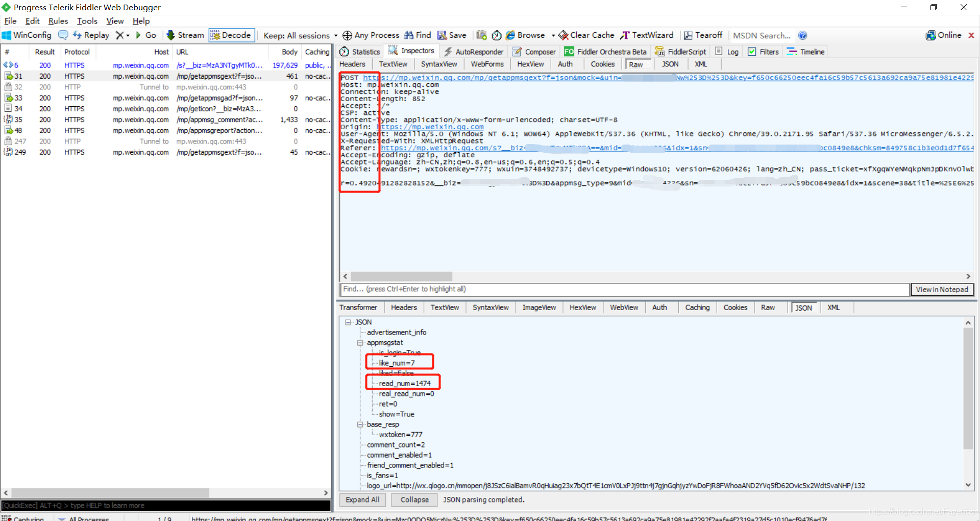Screen dimensions: 980x521
Task: Click the Remove sessions X icon
Action: [119, 35]
